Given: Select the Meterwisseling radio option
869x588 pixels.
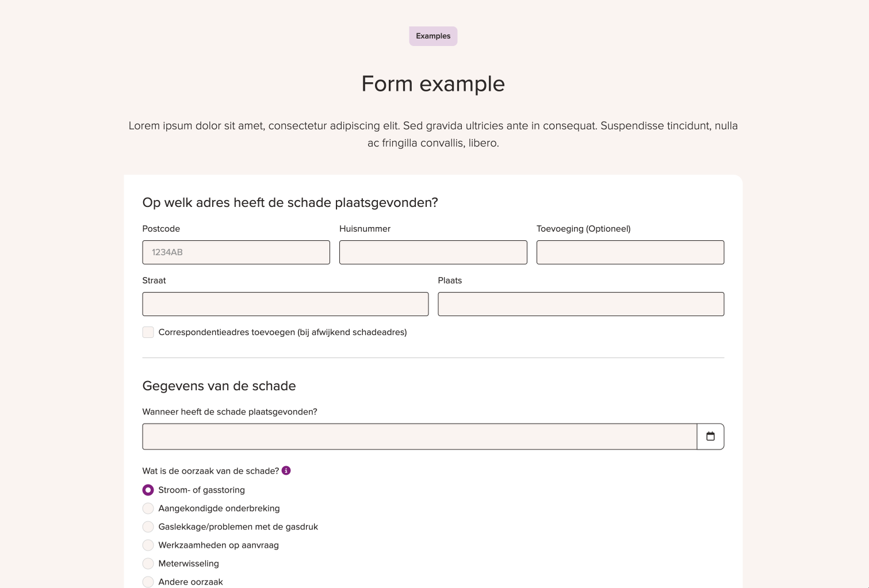Looking at the screenshot, I should tap(148, 563).
